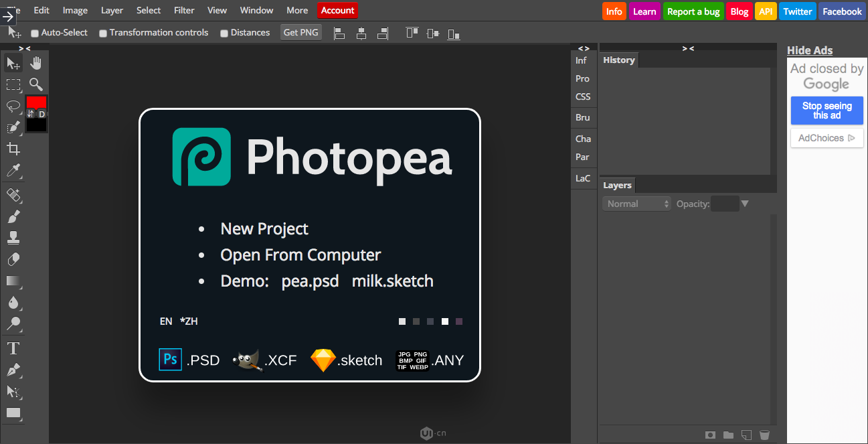
Task: Open the red foreground color swatch
Action: pos(36,102)
